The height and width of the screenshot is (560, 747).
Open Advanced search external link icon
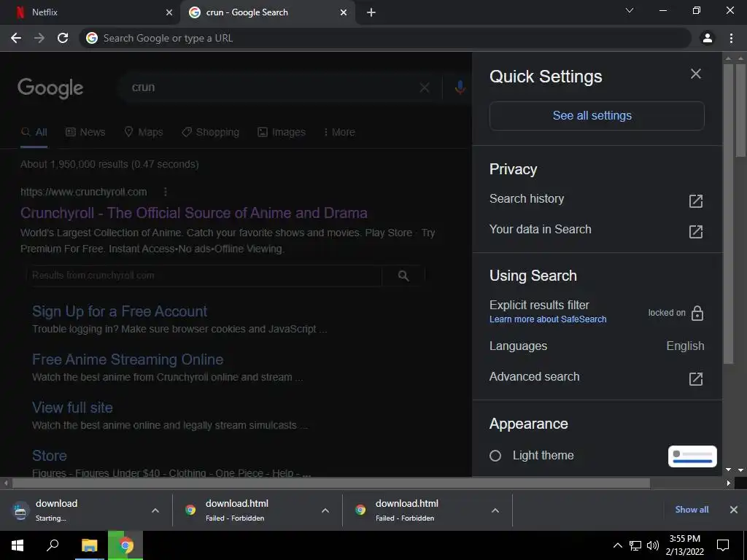(695, 379)
